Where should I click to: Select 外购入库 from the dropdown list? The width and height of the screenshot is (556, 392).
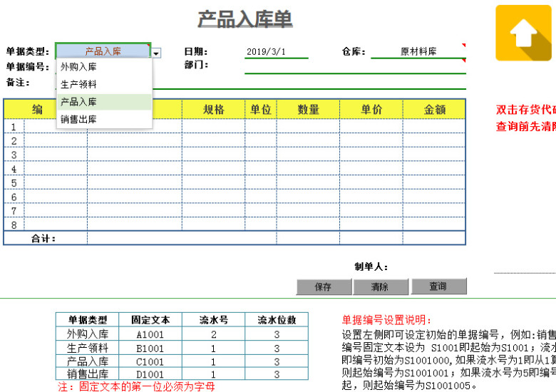[x=104, y=67]
